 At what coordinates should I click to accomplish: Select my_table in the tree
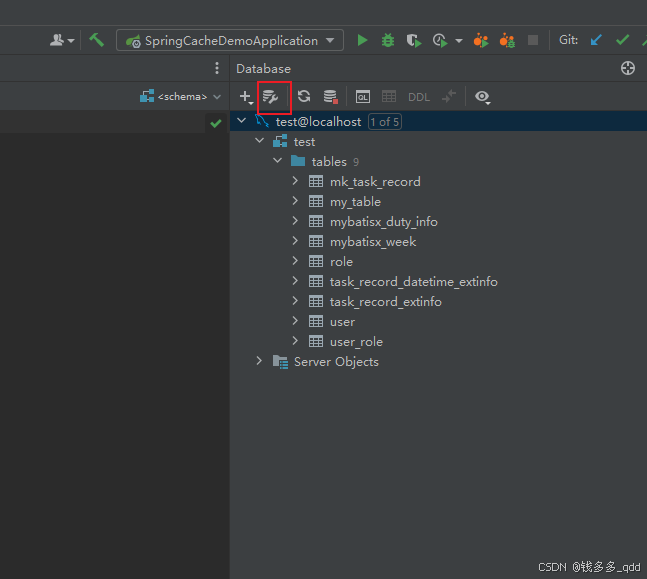click(x=355, y=202)
